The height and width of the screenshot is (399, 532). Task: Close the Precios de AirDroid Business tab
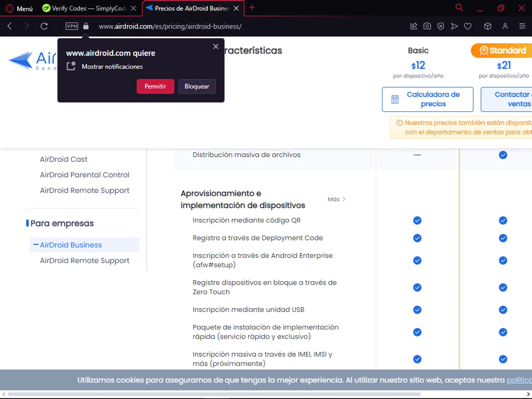point(236,8)
